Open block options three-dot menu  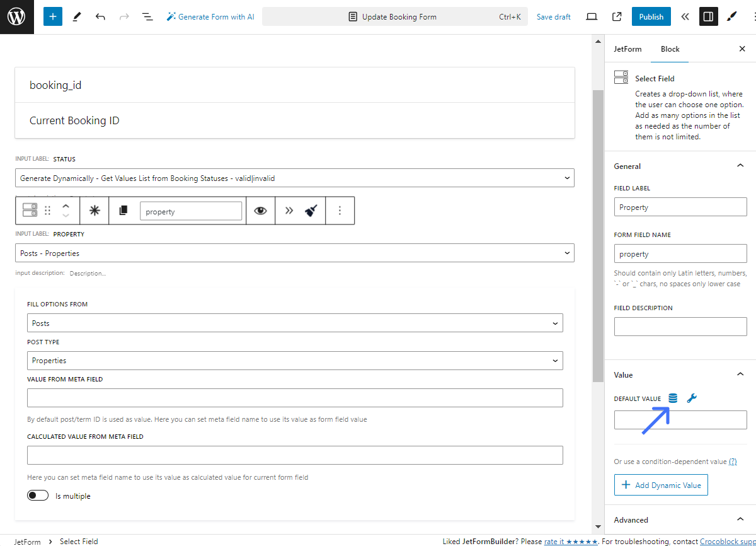coord(340,211)
